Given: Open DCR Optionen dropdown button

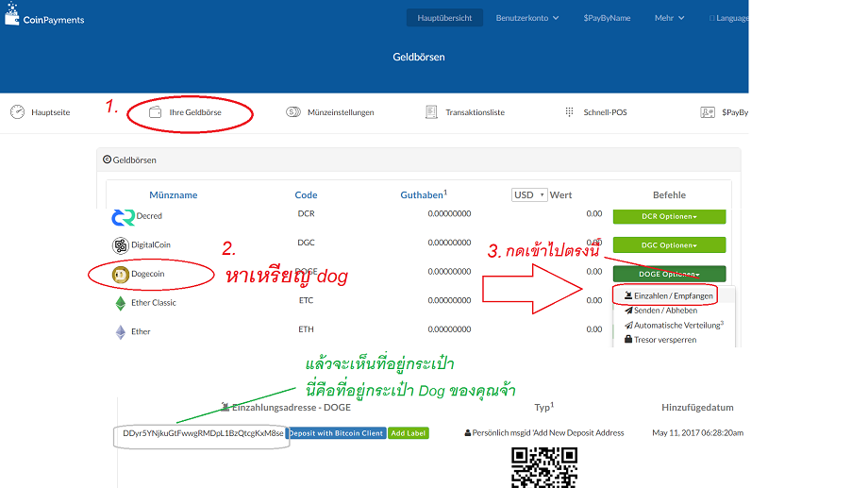Looking at the screenshot, I should point(669,216).
